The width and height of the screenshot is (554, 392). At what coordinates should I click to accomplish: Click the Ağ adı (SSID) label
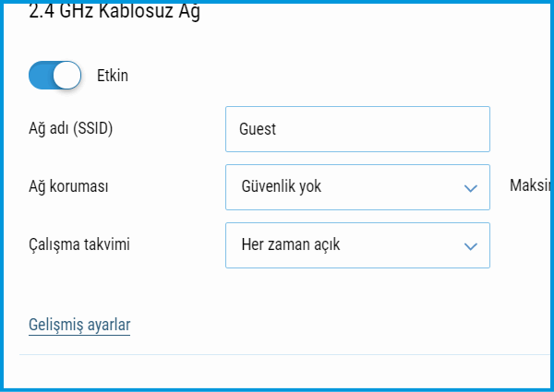coord(70,129)
